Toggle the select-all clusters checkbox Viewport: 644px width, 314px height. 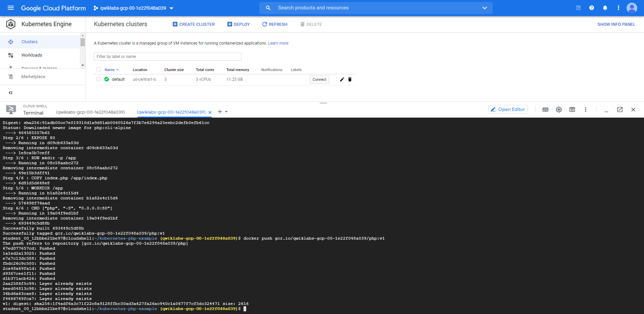point(99,70)
